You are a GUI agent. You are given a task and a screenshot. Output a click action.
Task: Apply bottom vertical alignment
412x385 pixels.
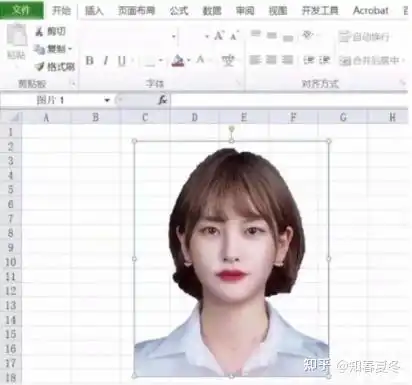[x=288, y=37]
